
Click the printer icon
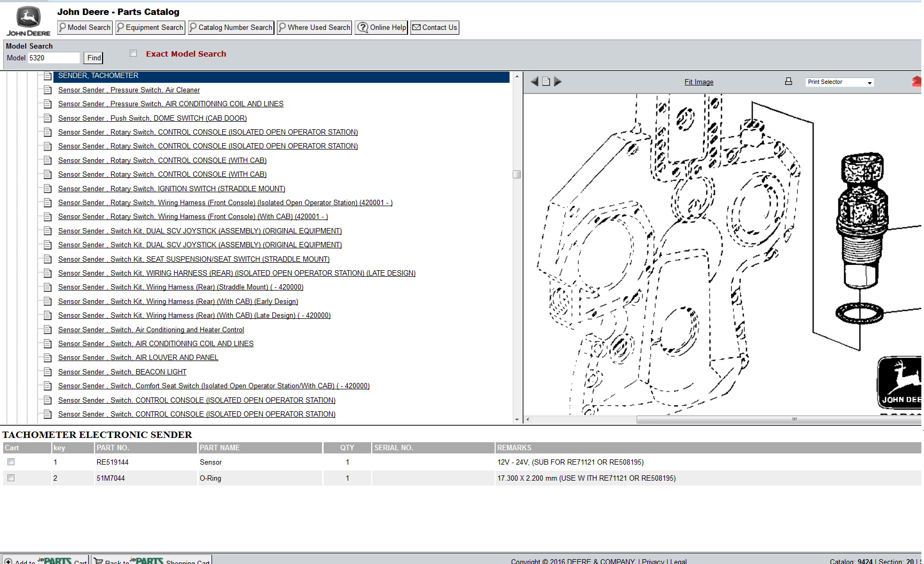pos(788,81)
